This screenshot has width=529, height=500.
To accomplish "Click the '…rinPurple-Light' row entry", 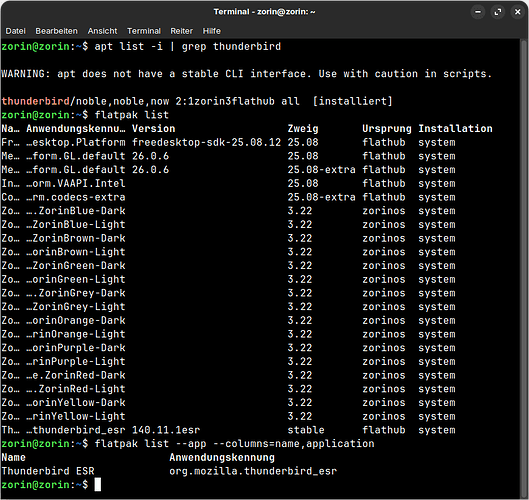I will tap(76, 362).
